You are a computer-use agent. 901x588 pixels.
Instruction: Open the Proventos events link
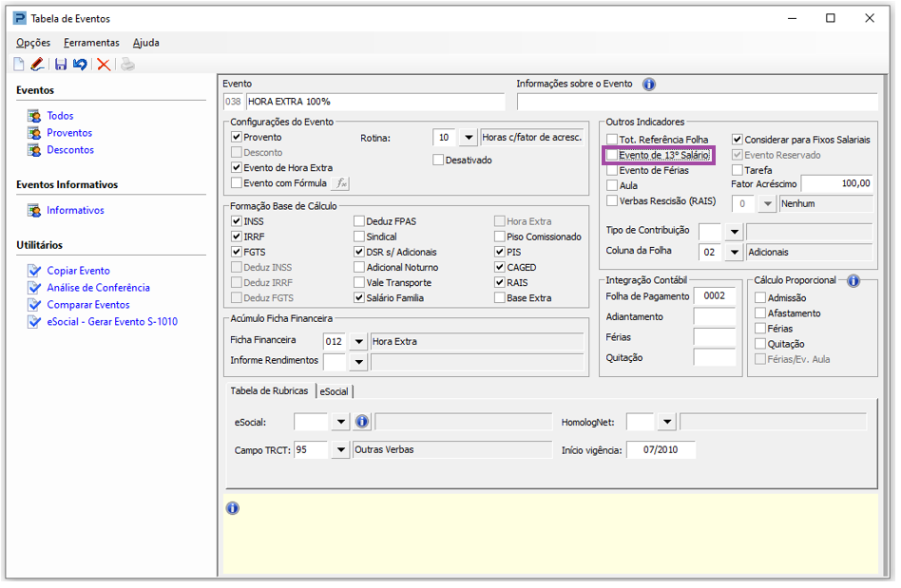[69, 133]
